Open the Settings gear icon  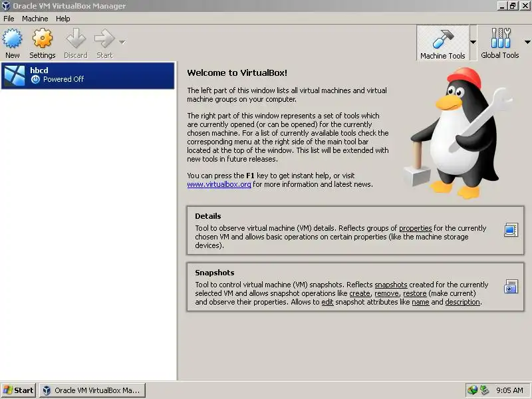click(43, 38)
